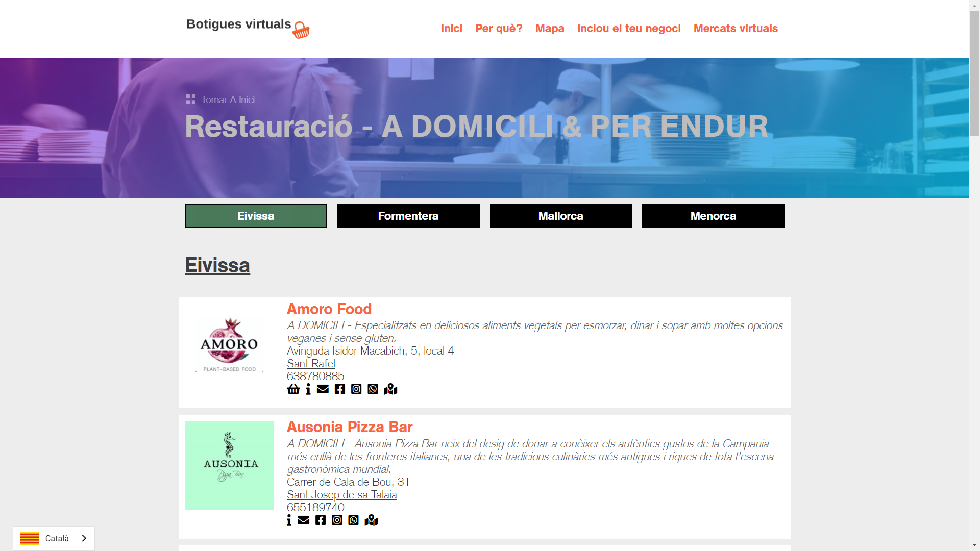The width and height of the screenshot is (980, 551).
Task: Click the scrollbar up arrow
Action: click(x=974, y=5)
